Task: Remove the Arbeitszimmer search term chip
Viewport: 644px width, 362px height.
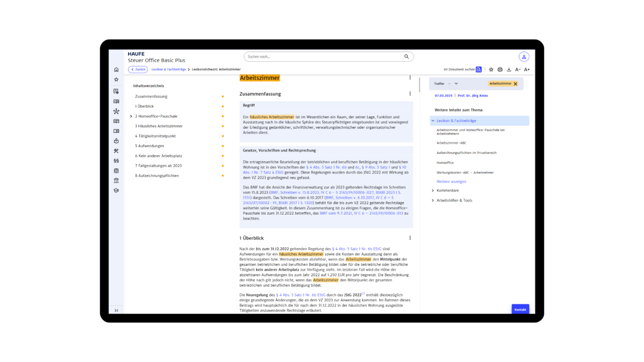Action: (515, 84)
